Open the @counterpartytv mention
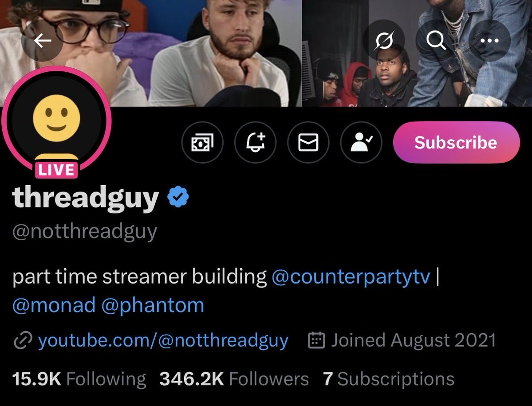The image size is (532, 406). coord(351,277)
